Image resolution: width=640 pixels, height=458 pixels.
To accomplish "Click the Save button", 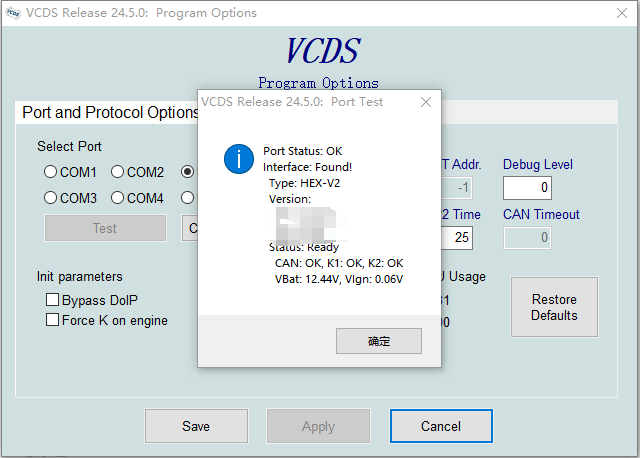I will coord(196,426).
